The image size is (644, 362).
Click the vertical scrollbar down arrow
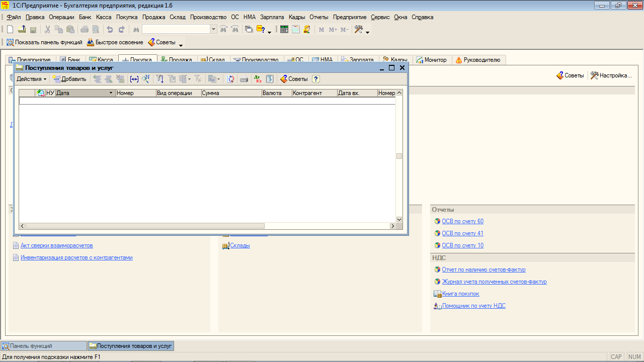pos(399,220)
